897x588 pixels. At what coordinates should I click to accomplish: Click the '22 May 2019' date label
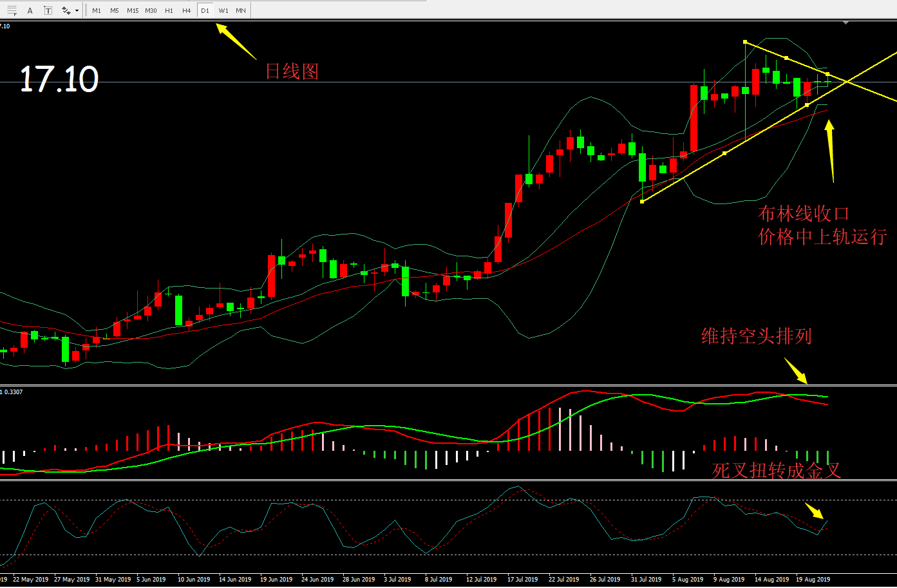tap(30, 579)
